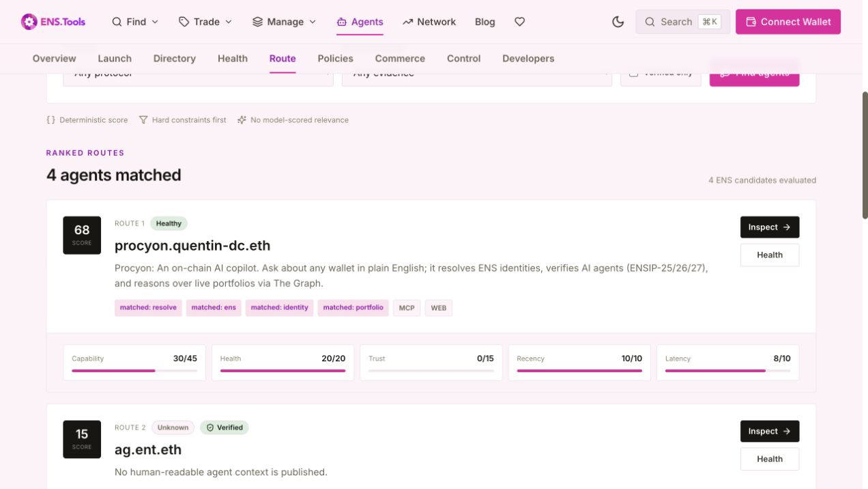The width and height of the screenshot is (868, 489).
Task: Switch to the Control tab
Action: tap(464, 59)
